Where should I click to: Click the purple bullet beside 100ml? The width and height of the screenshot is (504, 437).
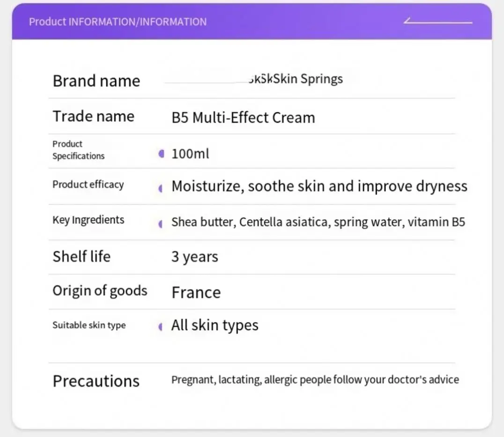pos(162,154)
